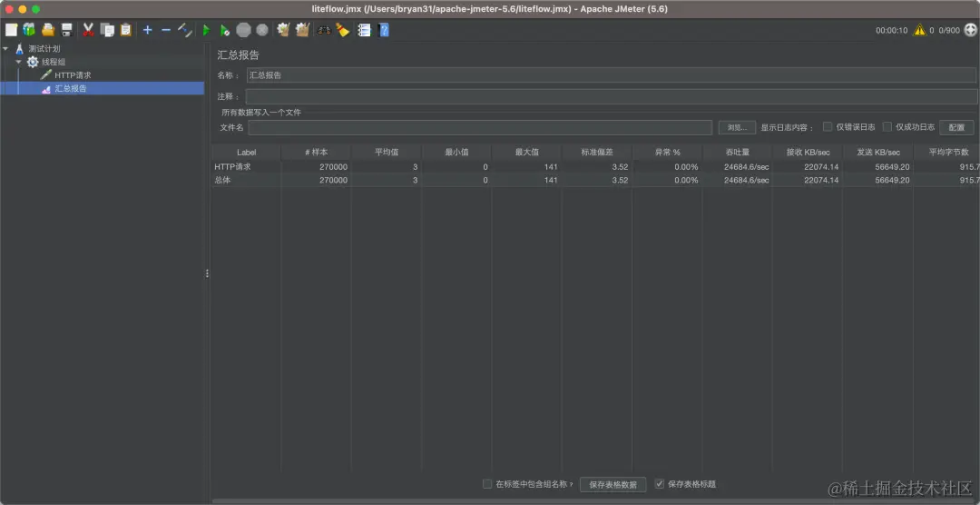Open the 配置 configure button
Viewport: 980px width, 505px height.
(x=956, y=127)
